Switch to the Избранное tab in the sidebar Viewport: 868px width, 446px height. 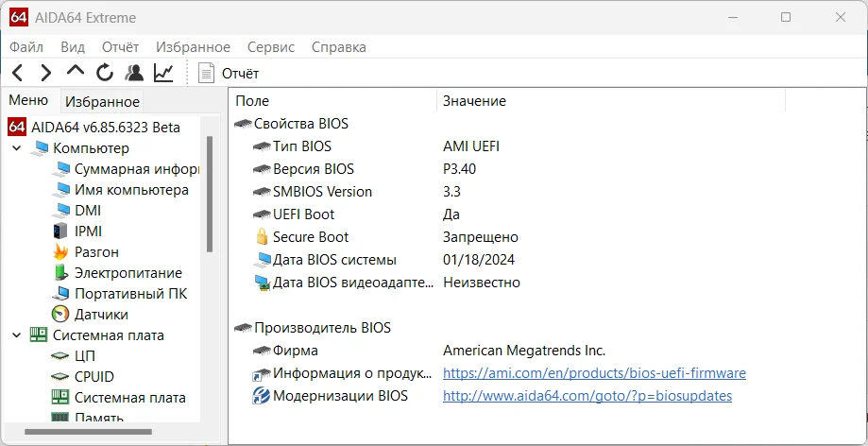(102, 102)
